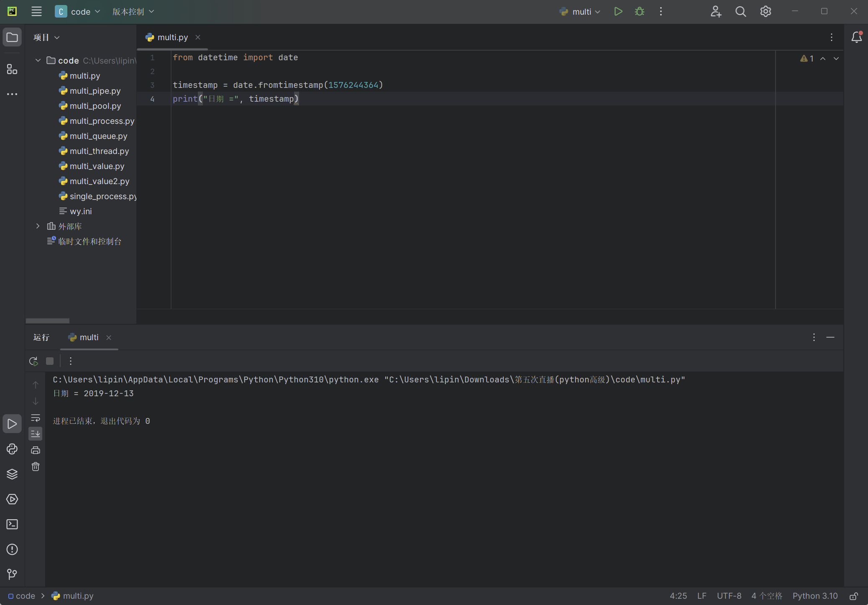Screen dimensions: 868x605
Task: Toggle scroll to end of console
Action: [x=36, y=434]
